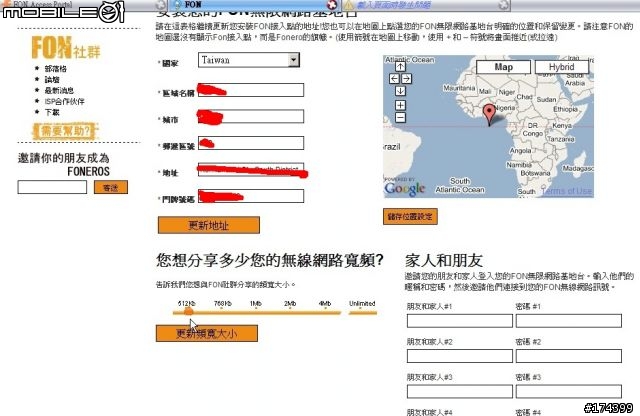This screenshot has height=416, width=640.
Task: Select Map view on the map
Action: tap(503, 67)
